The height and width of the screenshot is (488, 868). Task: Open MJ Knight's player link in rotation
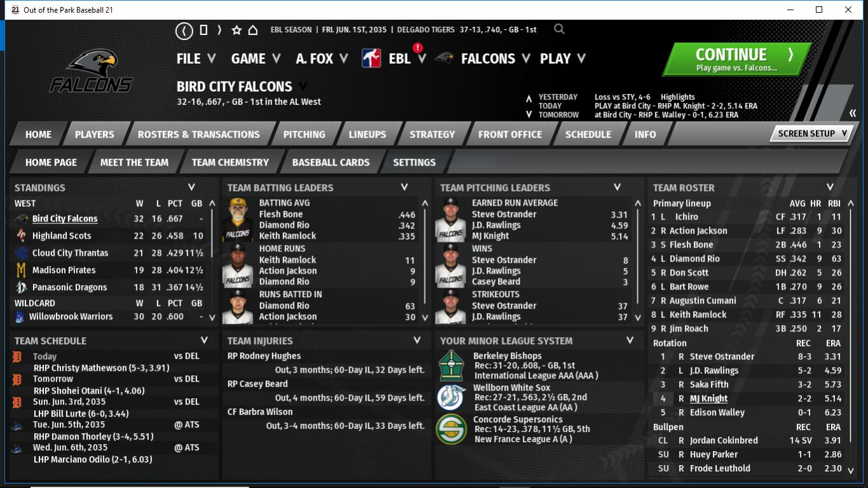[708, 398]
